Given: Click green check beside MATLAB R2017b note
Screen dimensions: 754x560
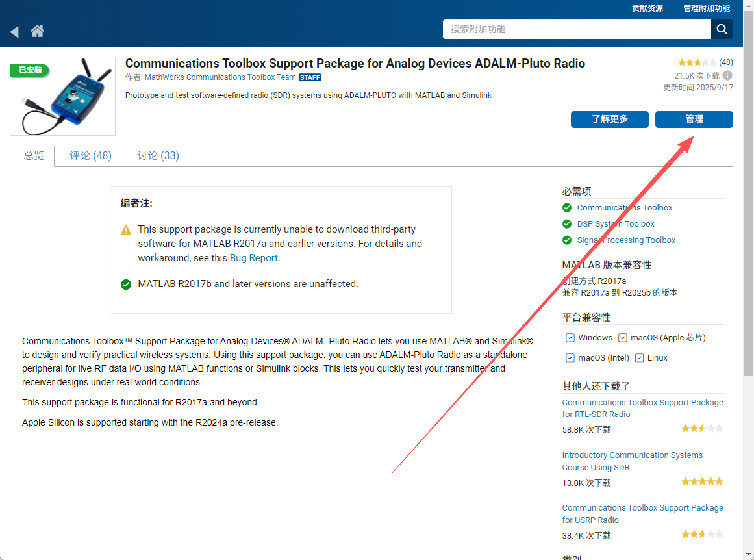Looking at the screenshot, I should tap(126, 285).
